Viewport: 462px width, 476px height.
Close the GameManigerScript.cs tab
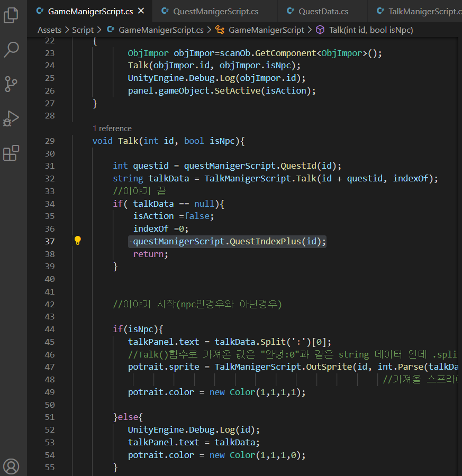pyautogui.click(x=141, y=11)
